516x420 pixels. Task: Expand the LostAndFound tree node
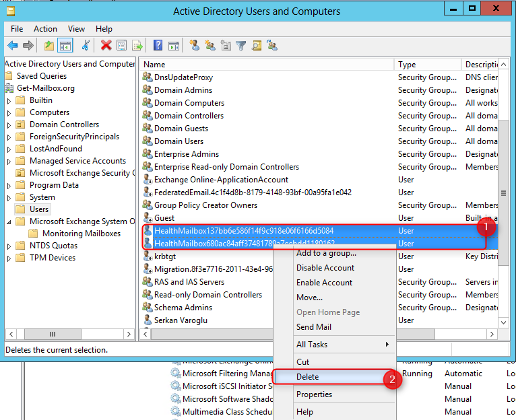(x=9, y=149)
